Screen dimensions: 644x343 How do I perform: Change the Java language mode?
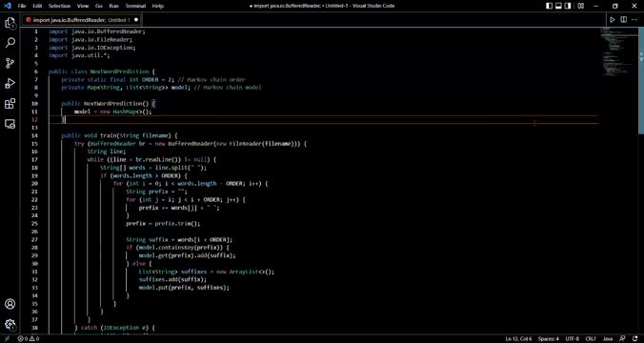click(608, 339)
